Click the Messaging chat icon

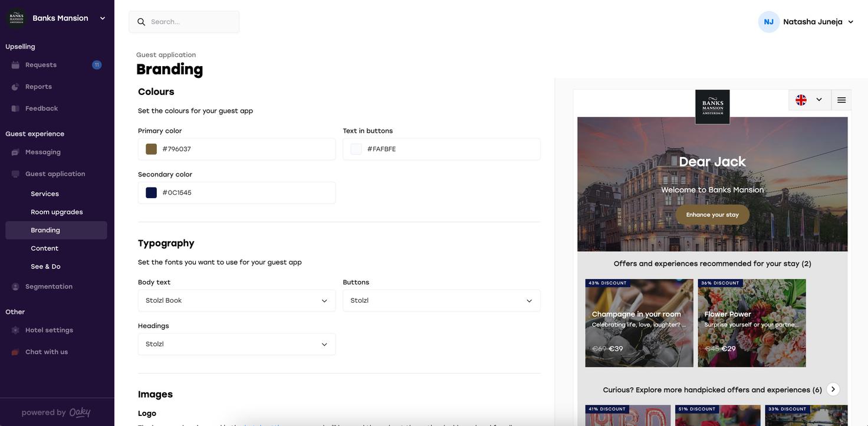pyautogui.click(x=15, y=152)
